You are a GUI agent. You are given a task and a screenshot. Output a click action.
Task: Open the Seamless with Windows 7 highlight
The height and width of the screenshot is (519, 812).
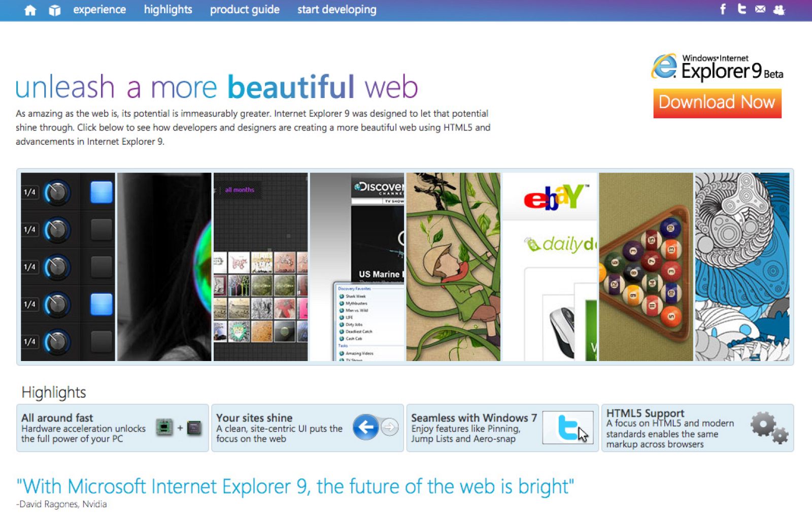point(502,428)
